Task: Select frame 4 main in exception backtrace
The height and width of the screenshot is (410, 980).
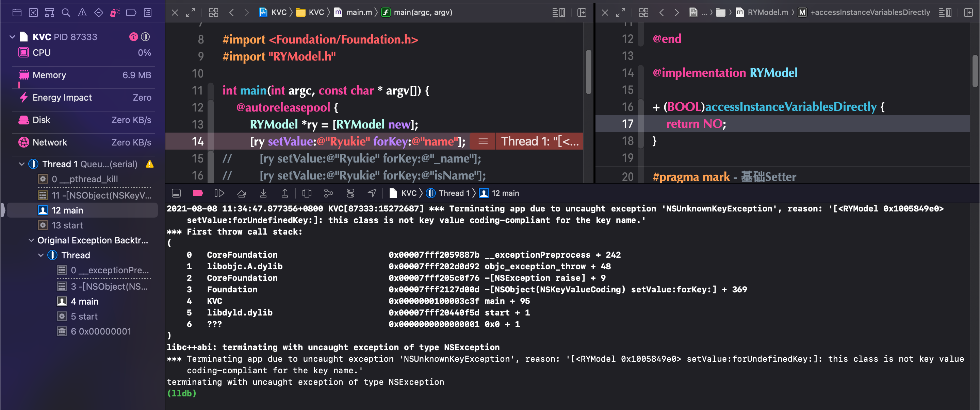Action: point(84,302)
